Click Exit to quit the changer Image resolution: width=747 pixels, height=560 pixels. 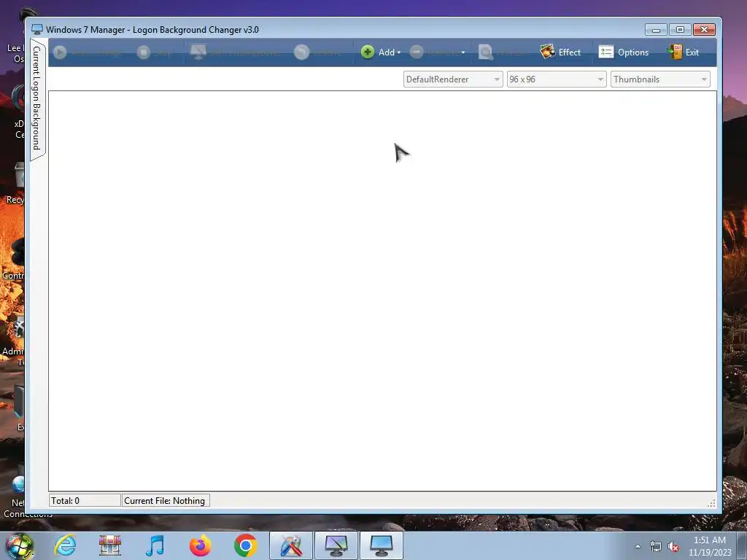684,52
